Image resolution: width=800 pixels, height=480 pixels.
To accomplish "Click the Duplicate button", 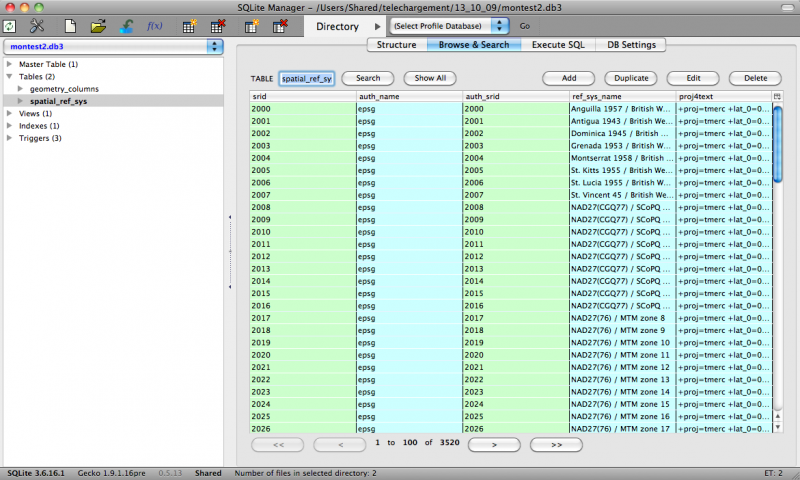I will (631, 78).
